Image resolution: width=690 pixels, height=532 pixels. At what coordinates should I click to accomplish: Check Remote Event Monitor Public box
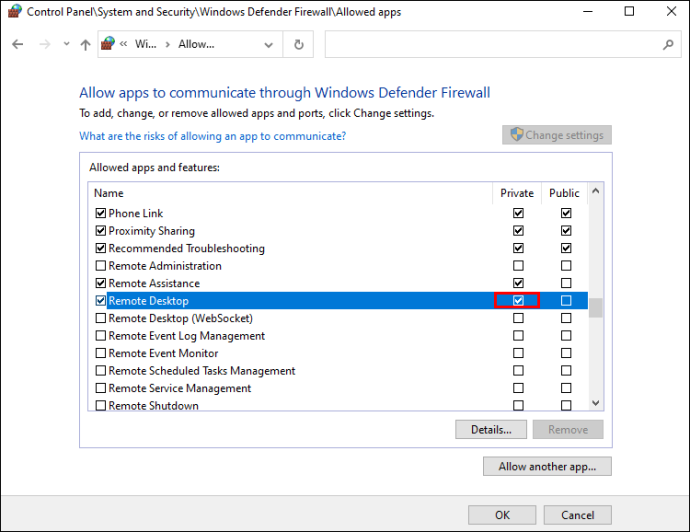[566, 353]
